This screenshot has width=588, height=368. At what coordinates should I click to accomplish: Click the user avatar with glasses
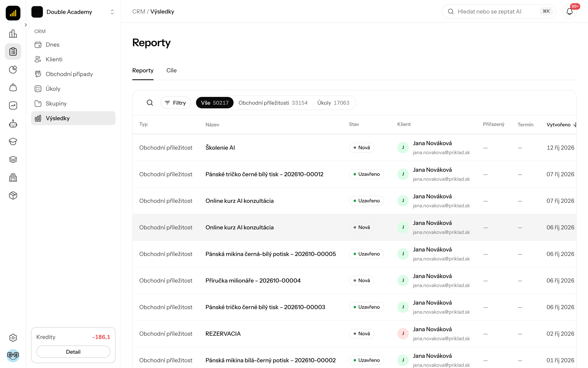pos(13,356)
